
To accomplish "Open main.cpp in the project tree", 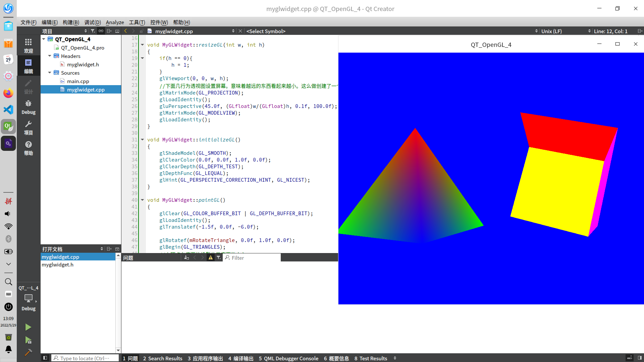I will tap(78, 81).
